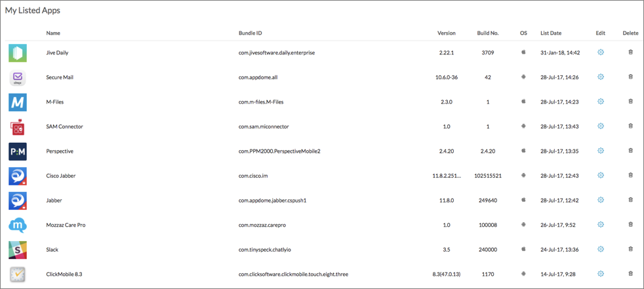Click bundle ID com.appdome.jabber.cspush1
The width and height of the screenshot is (644, 289).
(272, 201)
